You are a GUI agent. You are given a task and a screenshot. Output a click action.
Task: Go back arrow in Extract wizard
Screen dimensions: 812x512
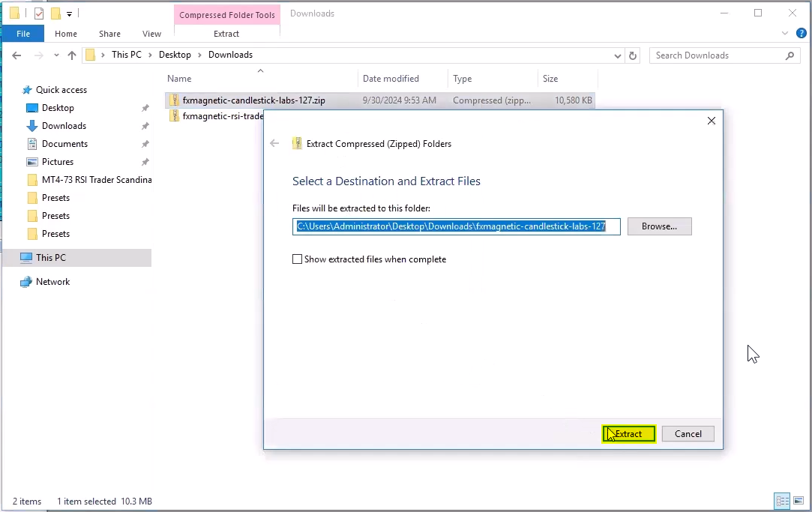point(274,143)
